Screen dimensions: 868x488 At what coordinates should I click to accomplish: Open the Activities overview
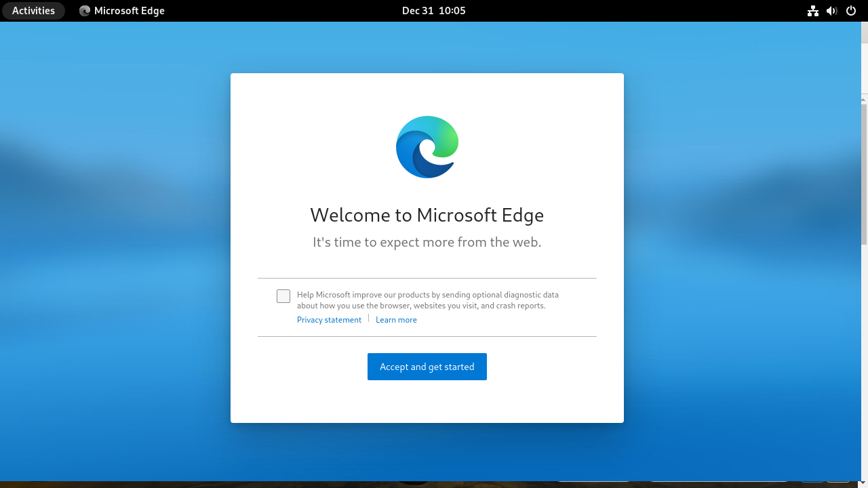[x=33, y=10]
